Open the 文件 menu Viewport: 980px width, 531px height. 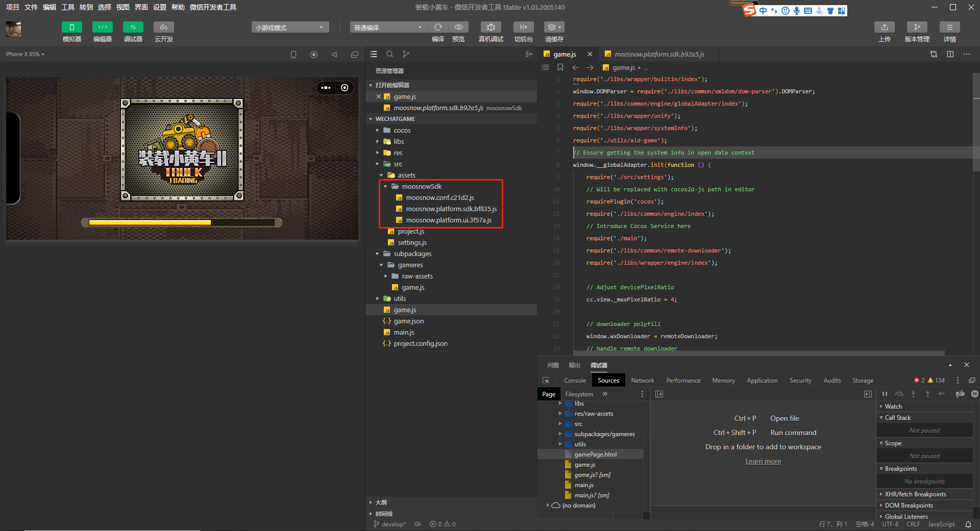tap(31, 7)
